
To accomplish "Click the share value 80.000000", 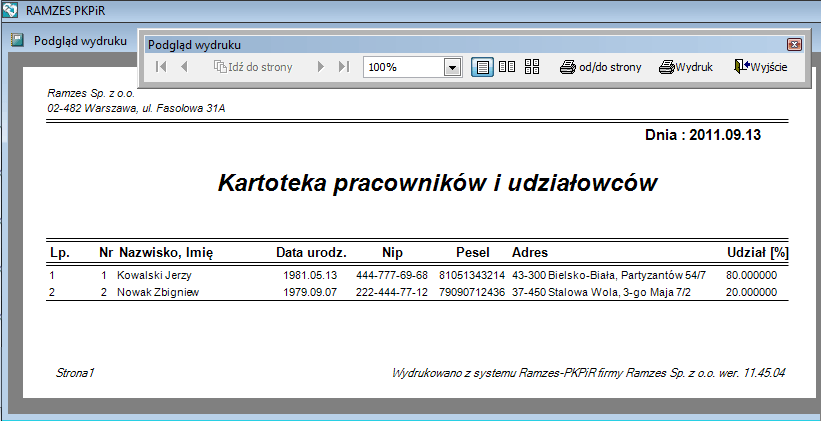I will pos(751,275).
